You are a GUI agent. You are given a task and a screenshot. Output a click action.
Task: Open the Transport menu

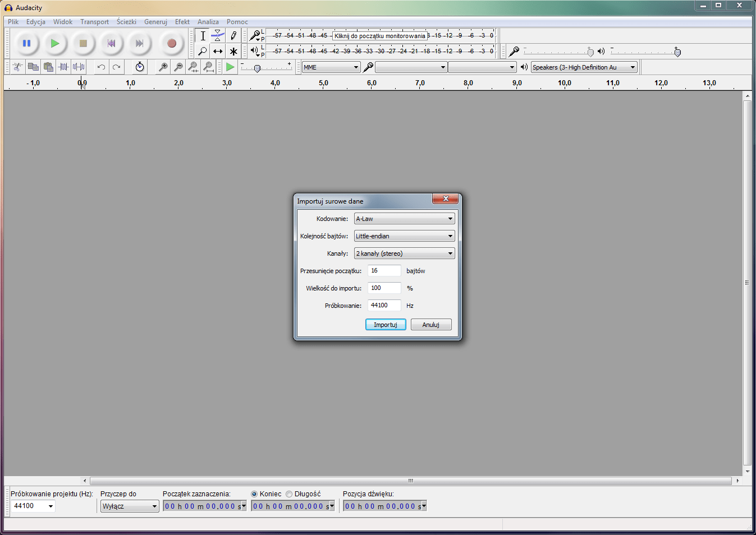click(94, 22)
